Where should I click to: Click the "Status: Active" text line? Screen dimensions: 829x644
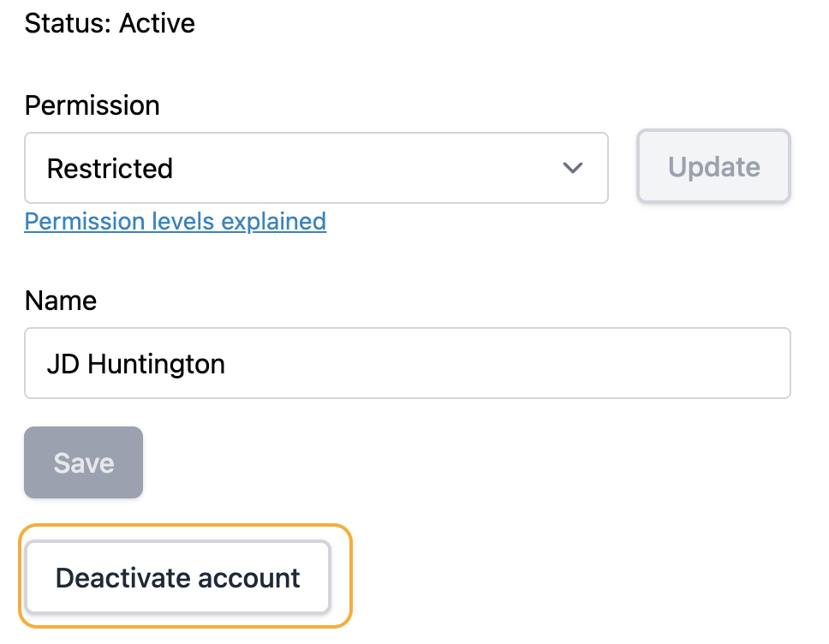click(110, 23)
